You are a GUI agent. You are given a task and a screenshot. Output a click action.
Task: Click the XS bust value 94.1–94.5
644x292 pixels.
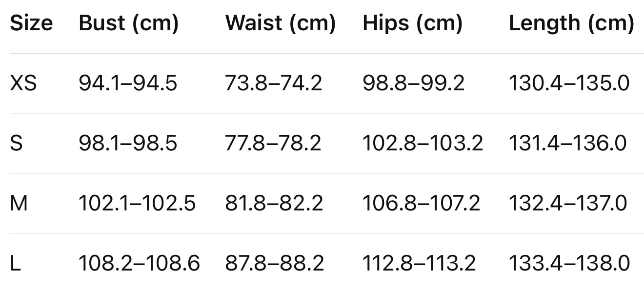tap(128, 83)
